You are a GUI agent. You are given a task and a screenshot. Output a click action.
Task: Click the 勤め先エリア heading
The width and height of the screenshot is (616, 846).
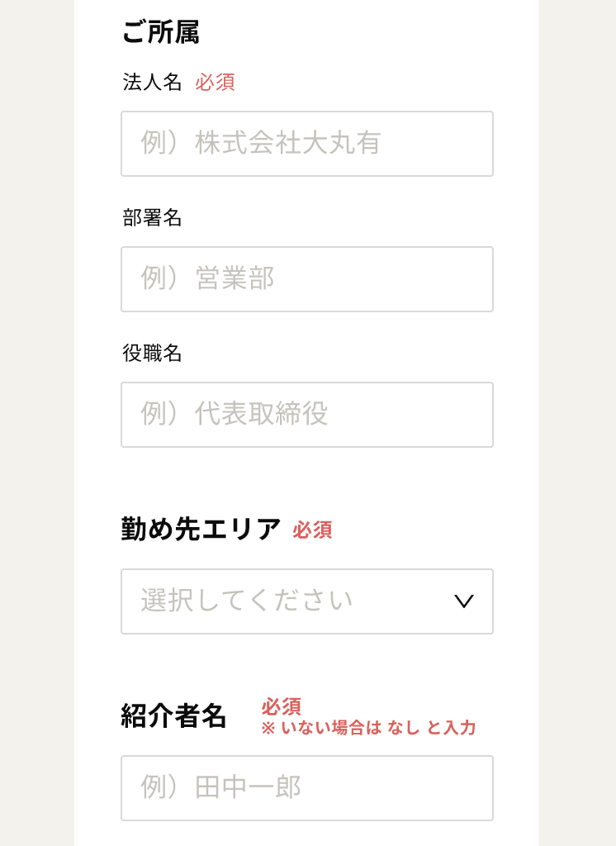click(201, 529)
